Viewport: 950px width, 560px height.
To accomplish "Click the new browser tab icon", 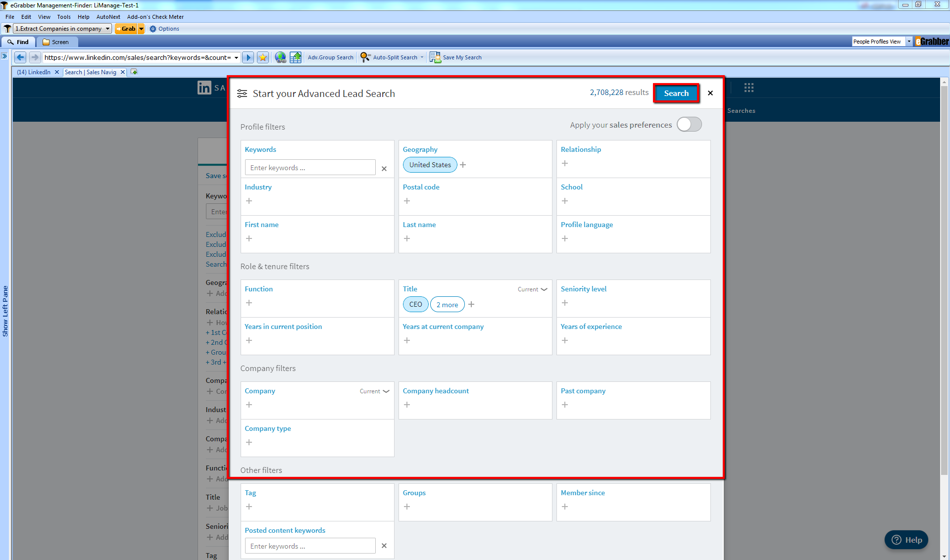I will (134, 72).
